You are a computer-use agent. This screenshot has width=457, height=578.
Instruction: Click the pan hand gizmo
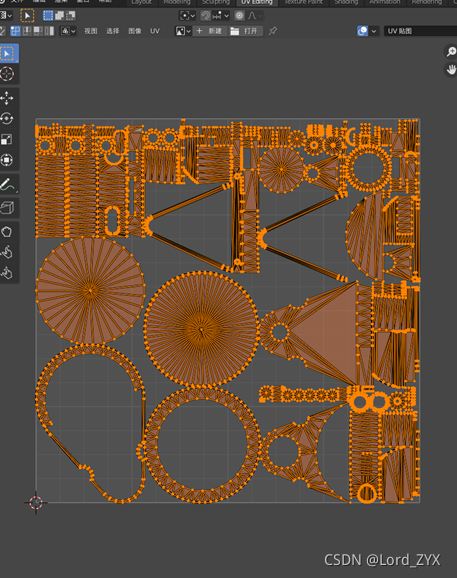450,69
